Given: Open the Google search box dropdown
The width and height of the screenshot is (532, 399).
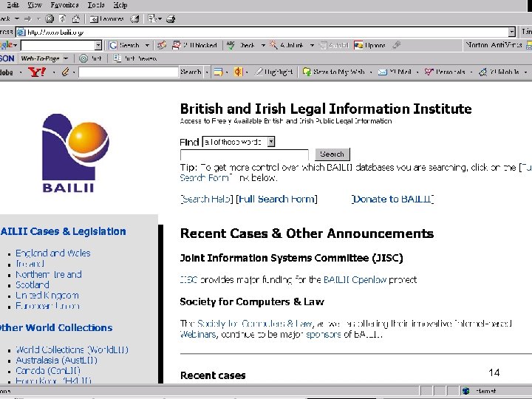Looking at the screenshot, I should [98, 45].
